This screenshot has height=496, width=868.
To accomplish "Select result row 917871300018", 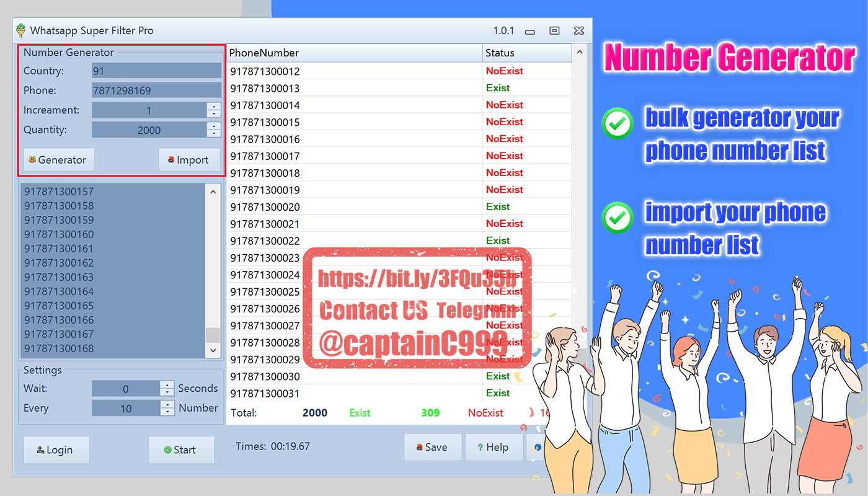I will tap(399, 173).
